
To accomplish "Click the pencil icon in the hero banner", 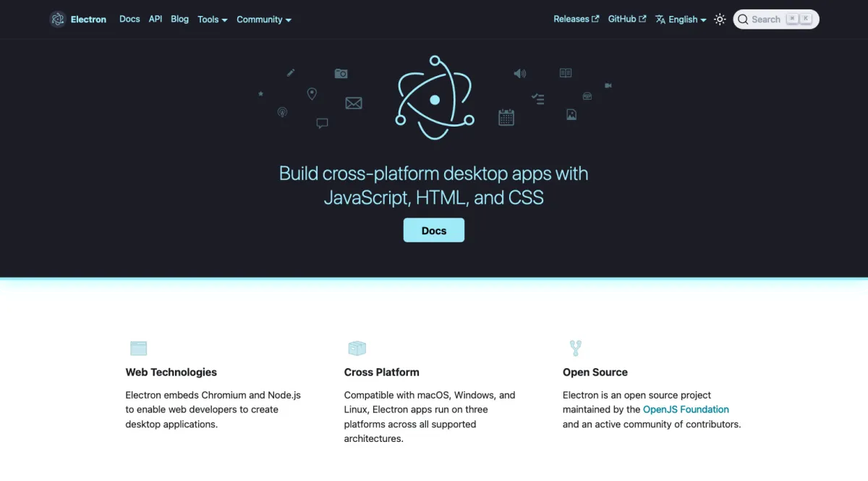I will click(291, 72).
